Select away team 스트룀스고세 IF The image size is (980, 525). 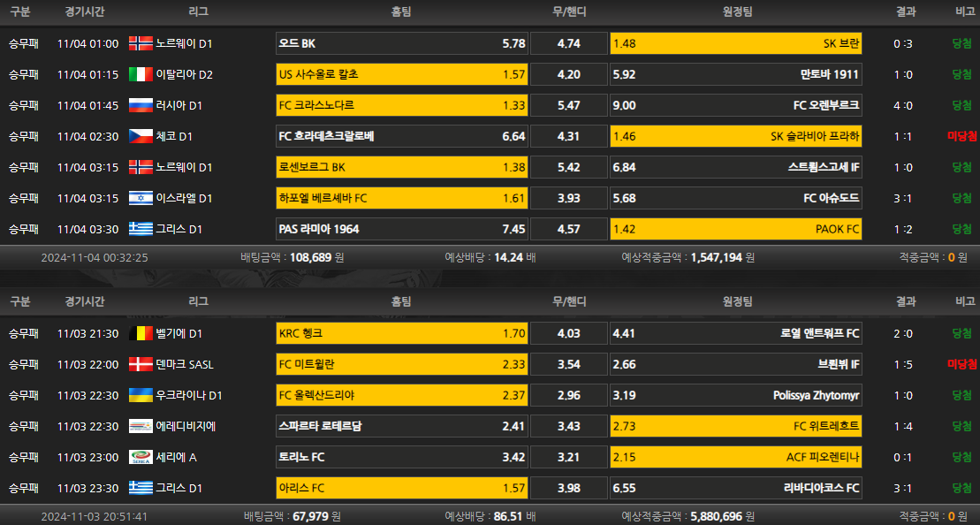(x=736, y=167)
